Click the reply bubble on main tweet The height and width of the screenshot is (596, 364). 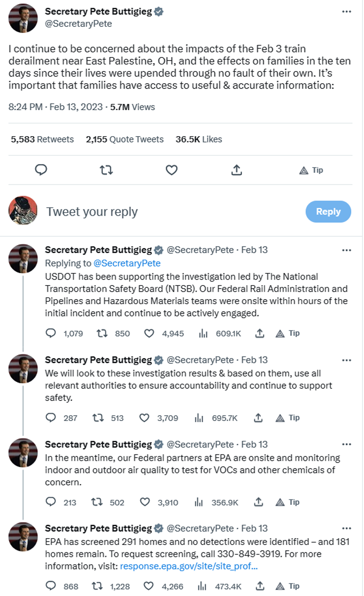(41, 170)
